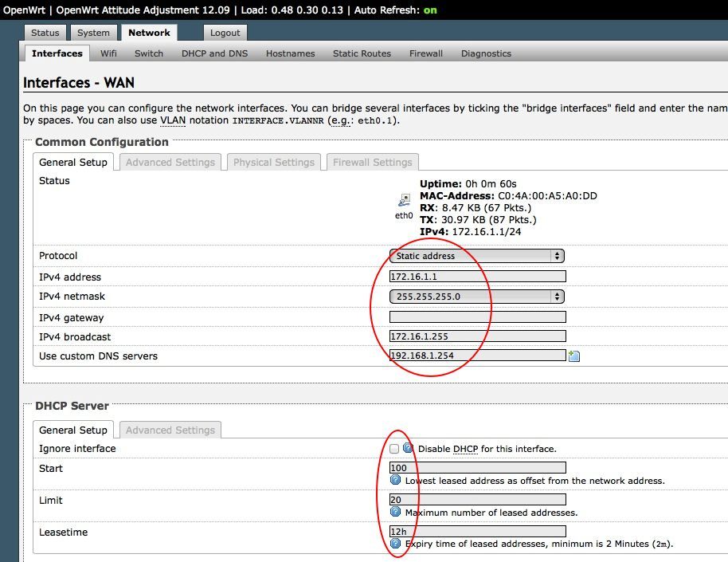The width and height of the screenshot is (728, 562).
Task: Open the Protocol dropdown
Action: point(477,256)
